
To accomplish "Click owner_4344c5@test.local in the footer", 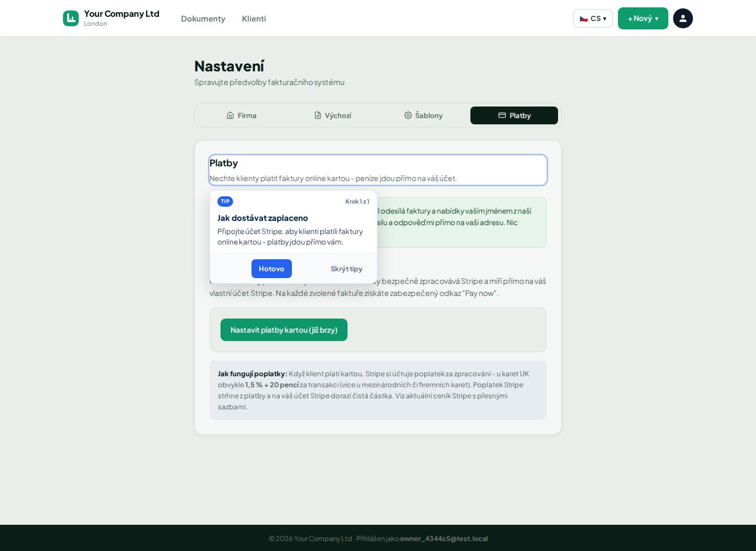I will pyautogui.click(x=444, y=538).
